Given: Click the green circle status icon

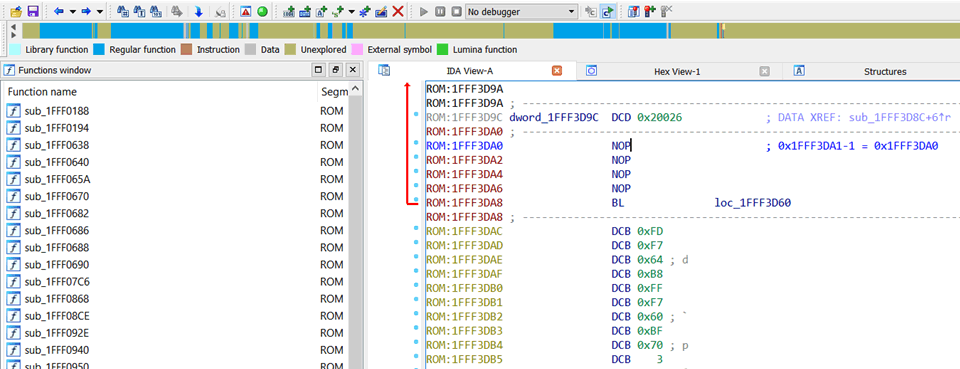Looking at the screenshot, I should coord(262,11).
